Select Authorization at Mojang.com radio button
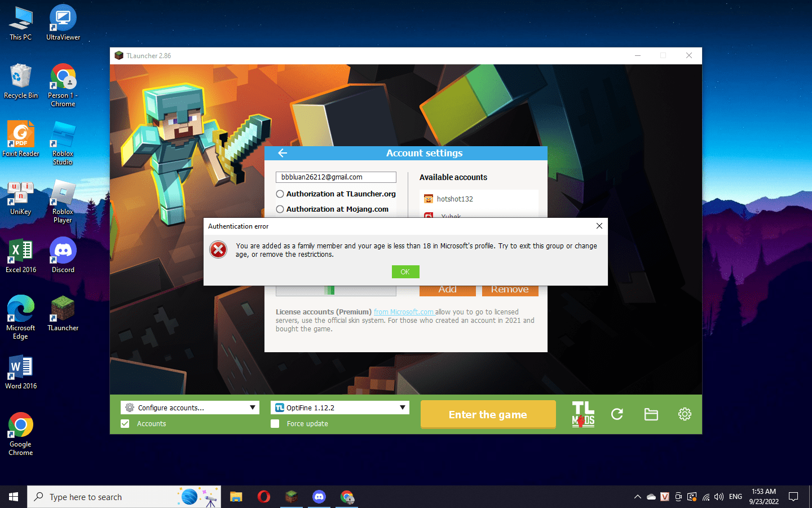Viewport: 812px width, 508px height. pyautogui.click(x=280, y=209)
